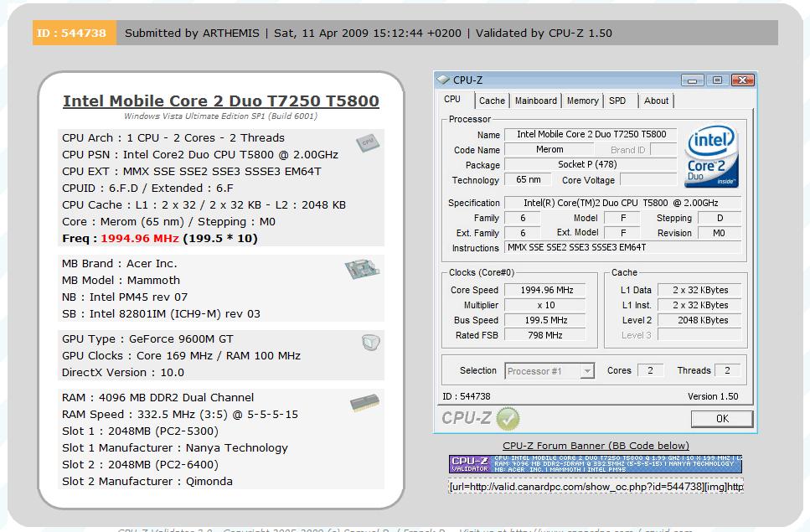The width and height of the screenshot is (810, 532).
Task: Open the Mainboard tab
Action: point(536,101)
